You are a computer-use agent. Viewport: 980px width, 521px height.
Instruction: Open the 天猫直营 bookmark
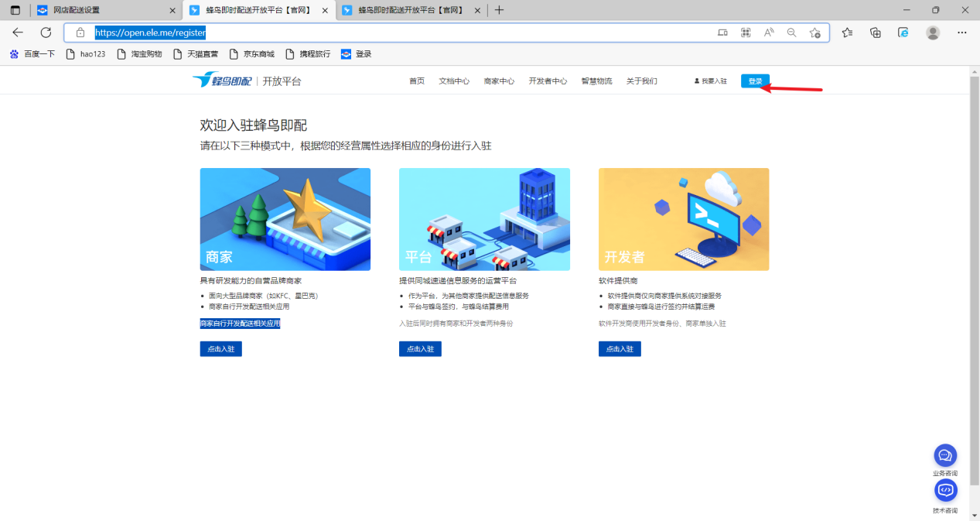pos(196,54)
